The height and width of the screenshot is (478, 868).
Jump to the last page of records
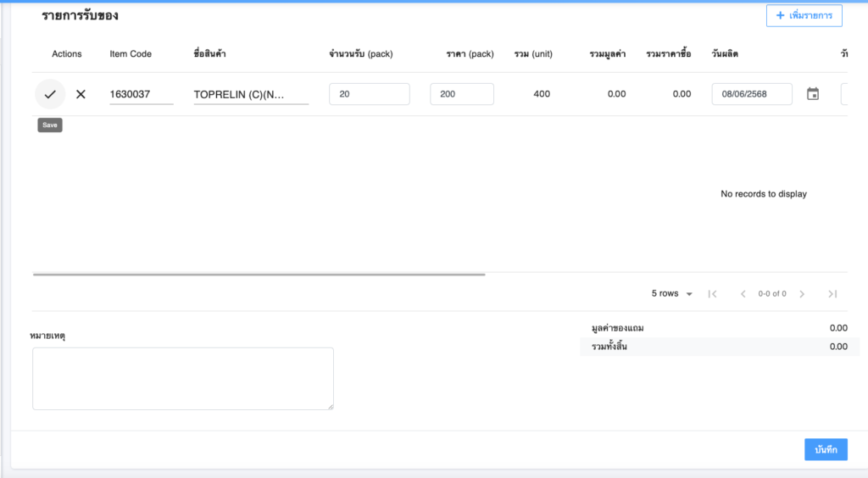[x=832, y=294]
